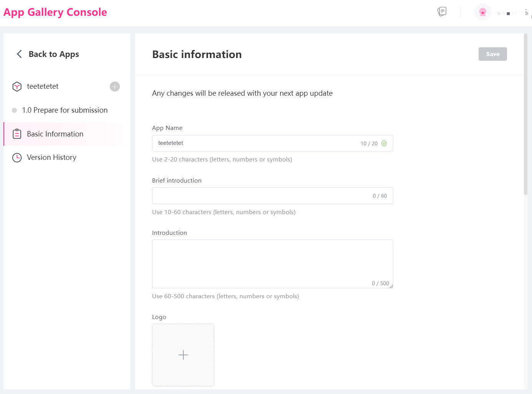Open the messages icon in the header
Viewport: 532px width, 394px height.
coord(442,12)
